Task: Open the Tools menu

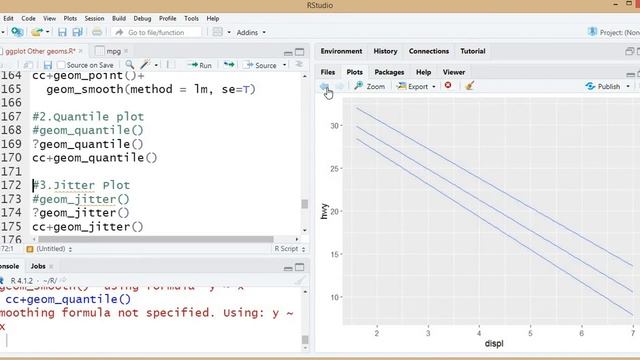Action: click(x=191, y=18)
